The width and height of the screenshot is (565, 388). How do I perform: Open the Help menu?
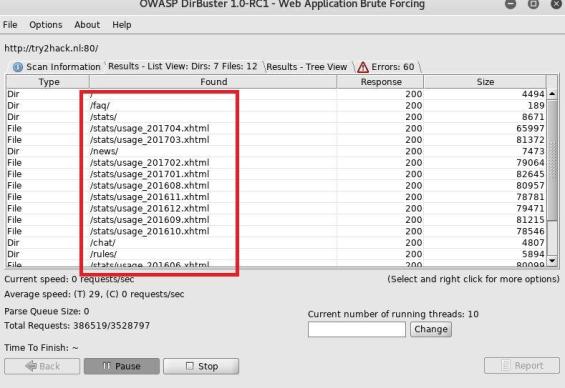point(122,25)
